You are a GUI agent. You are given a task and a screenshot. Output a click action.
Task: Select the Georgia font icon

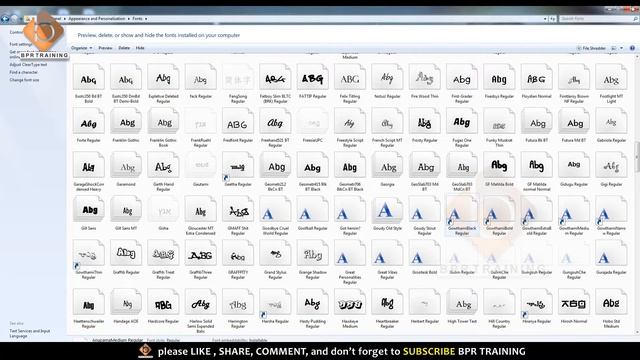(387, 166)
